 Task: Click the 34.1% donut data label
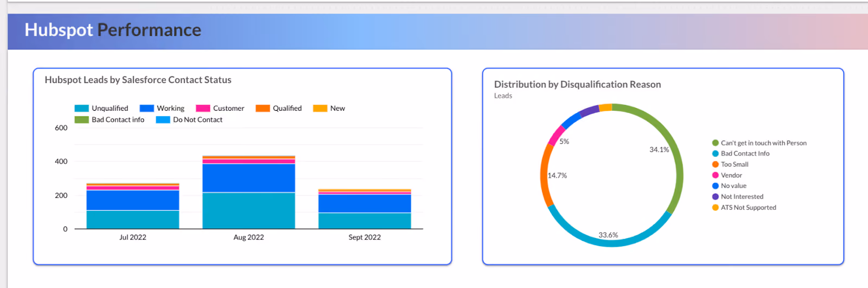click(659, 149)
